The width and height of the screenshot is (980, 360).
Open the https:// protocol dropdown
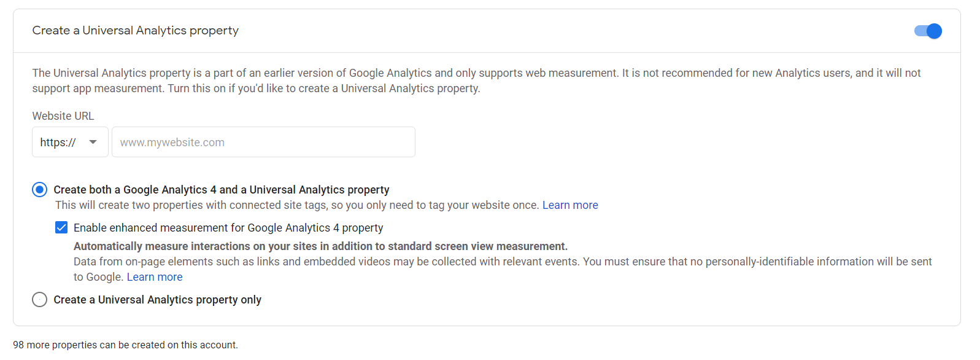click(x=70, y=142)
